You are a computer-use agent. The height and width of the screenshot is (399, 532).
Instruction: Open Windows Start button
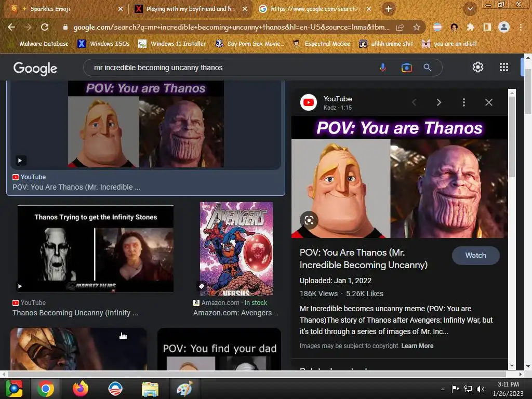(x=14, y=389)
